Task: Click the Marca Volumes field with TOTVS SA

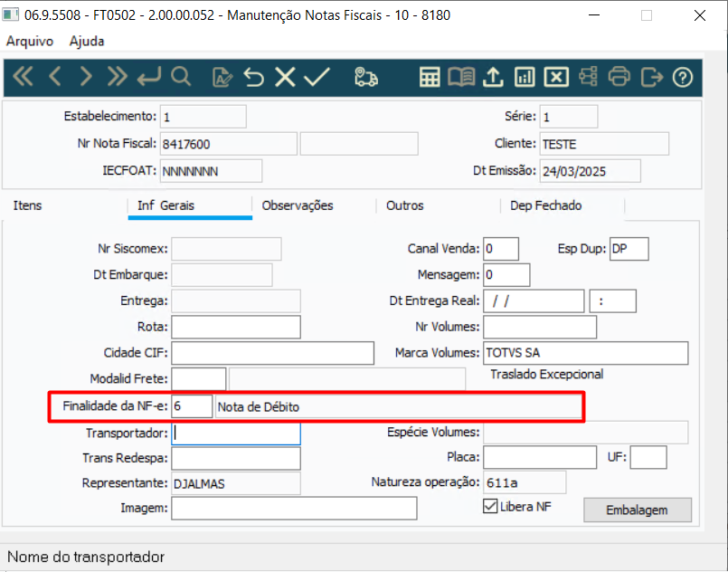Action: (586, 353)
